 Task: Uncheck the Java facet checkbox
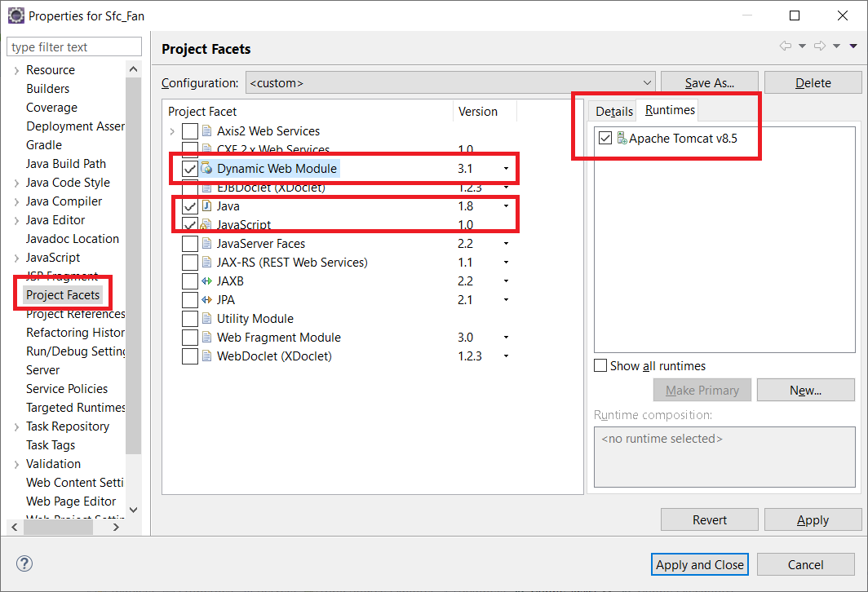(190, 206)
